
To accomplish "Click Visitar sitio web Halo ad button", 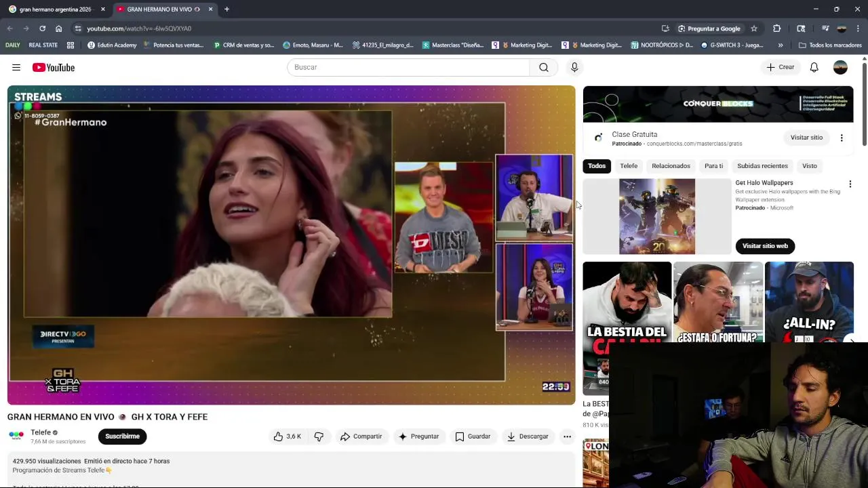I will click(765, 246).
